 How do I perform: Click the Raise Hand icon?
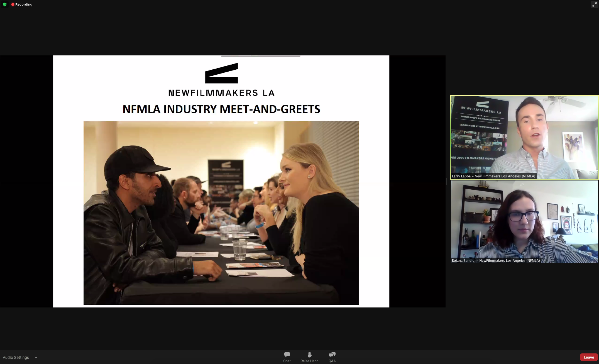(309, 355)
